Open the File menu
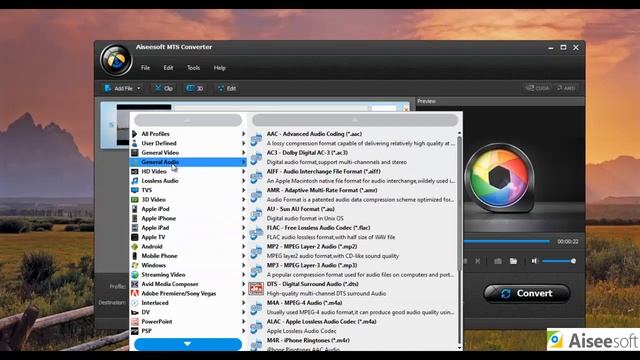 click(x=145, y=68)
